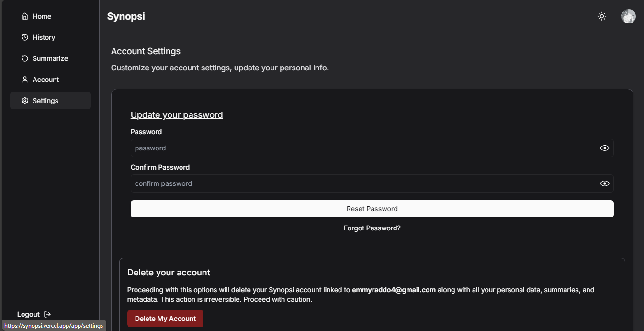Click the Delete My Account button
This screenshot has width=644, height=331.
[x=165, y=319]
